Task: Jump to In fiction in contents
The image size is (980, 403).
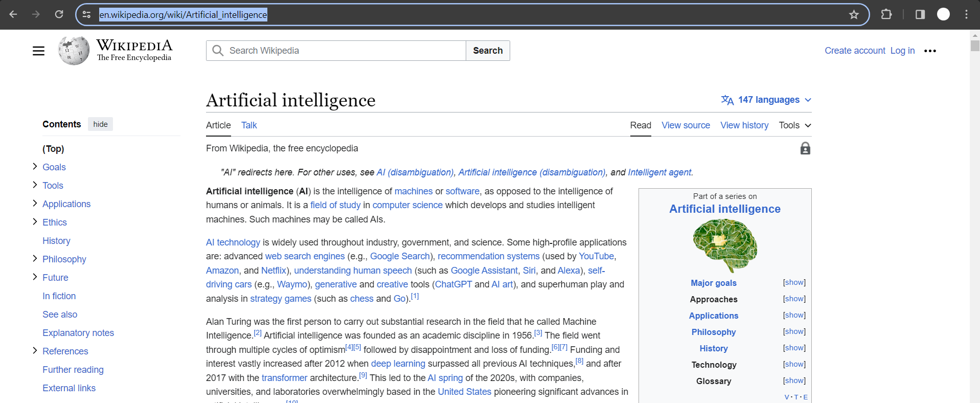Action: click(x=59, y=296)
